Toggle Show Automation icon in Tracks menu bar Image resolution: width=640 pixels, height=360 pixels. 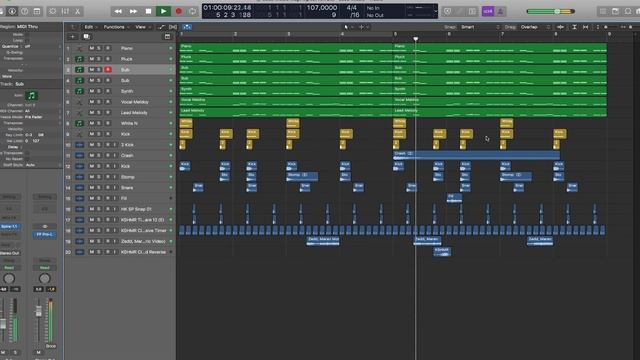coord(161,27)
